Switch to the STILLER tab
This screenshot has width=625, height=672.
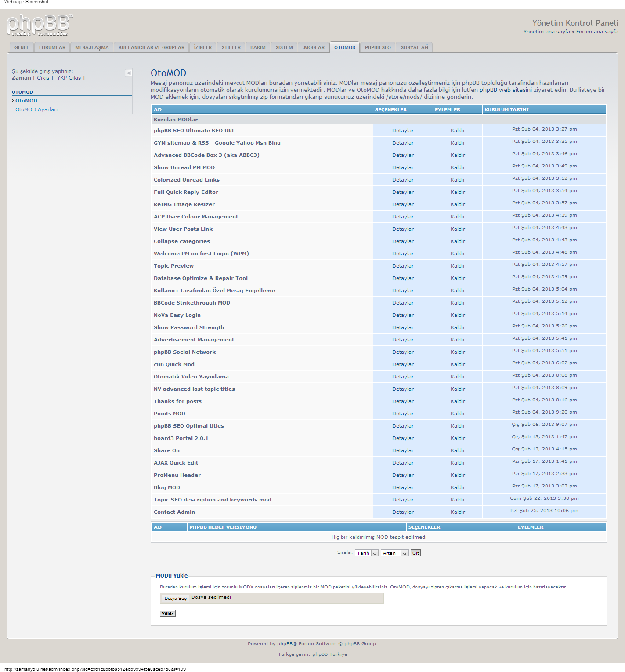coord(231,47)
